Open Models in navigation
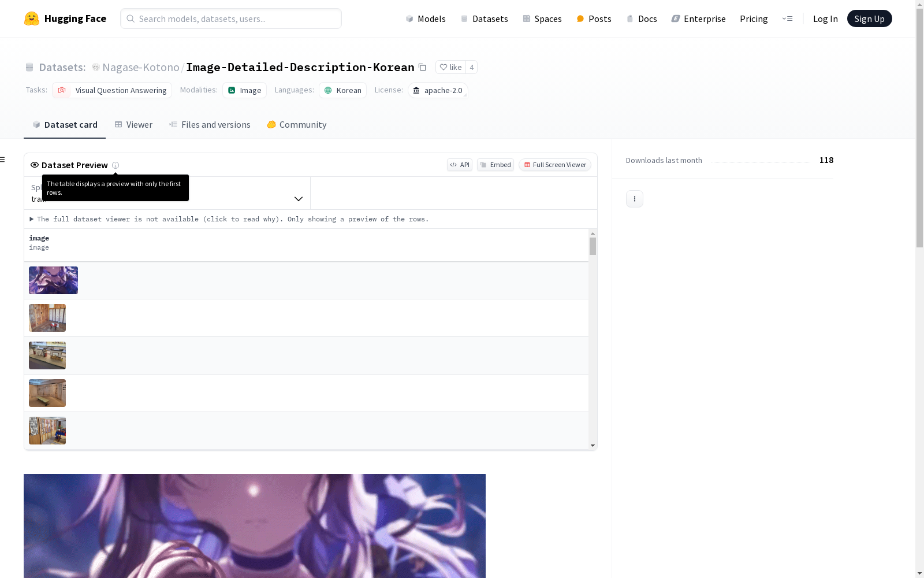This screenshot has width=924, height=578. pyautogui.click(x=426, y=18)
